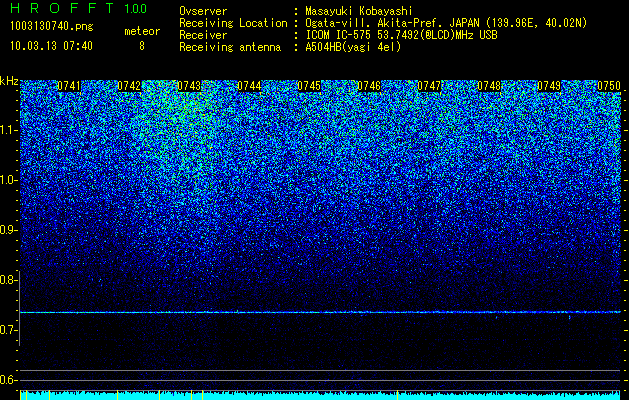Click the Ogata-vill. Akita-Pref. JAPAN location text
This screenshot has width=629, height=400.
446,24
